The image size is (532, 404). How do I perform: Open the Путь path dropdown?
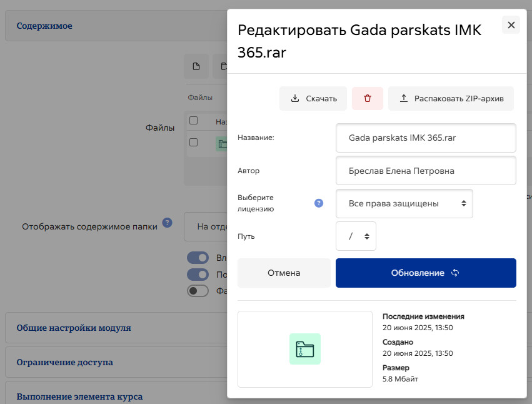pos(356,236)
